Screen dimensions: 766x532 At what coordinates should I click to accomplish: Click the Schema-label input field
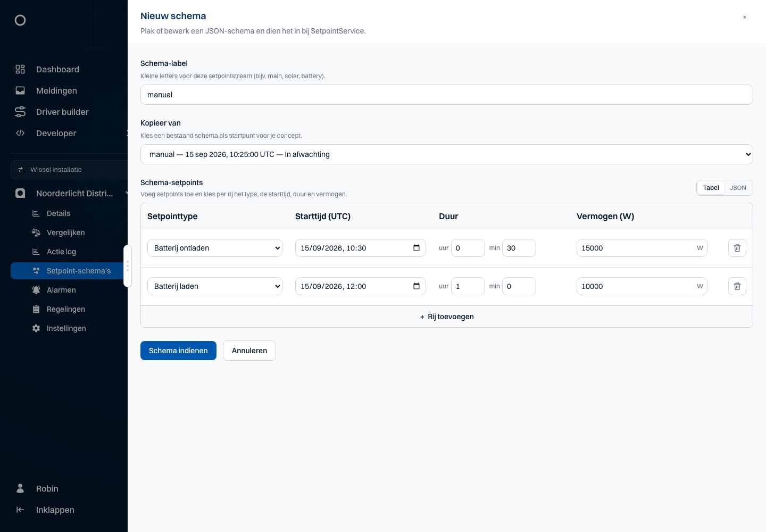pyautogui.click(x=447, y=95)
